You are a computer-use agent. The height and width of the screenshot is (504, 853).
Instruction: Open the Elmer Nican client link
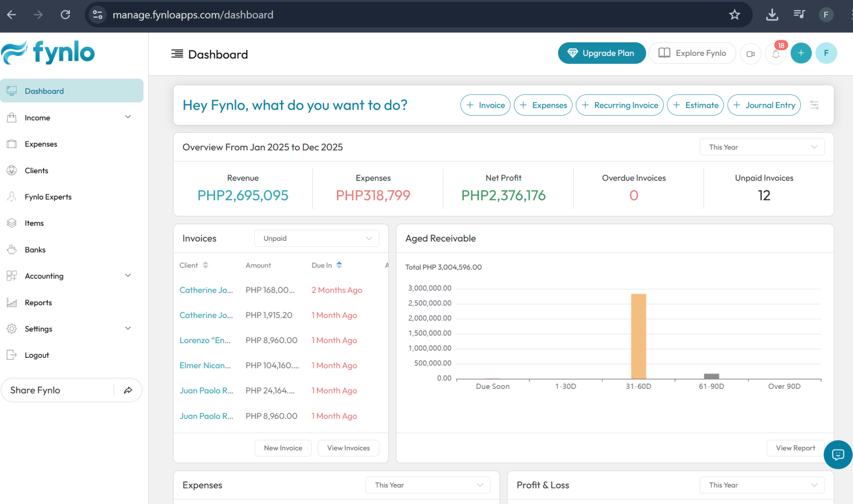pyautogui.click(x=205, y=365)
